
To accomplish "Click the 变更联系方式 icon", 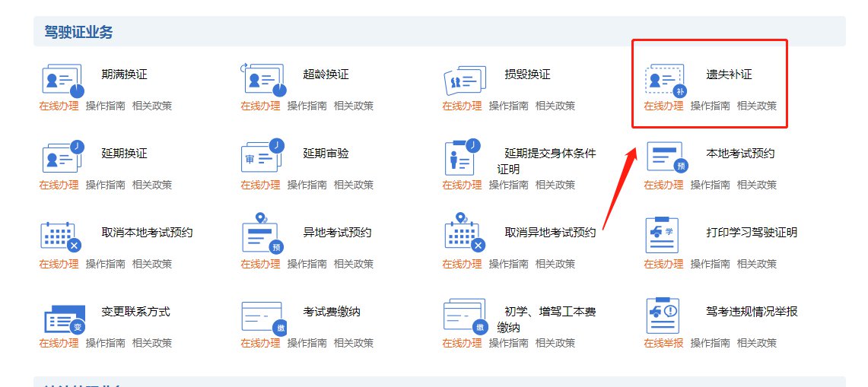I will tap(65, 319).
